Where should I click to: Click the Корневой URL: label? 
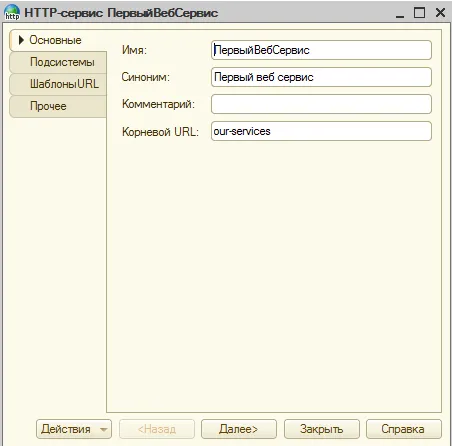pyautogui.click(x=160, y=132)
